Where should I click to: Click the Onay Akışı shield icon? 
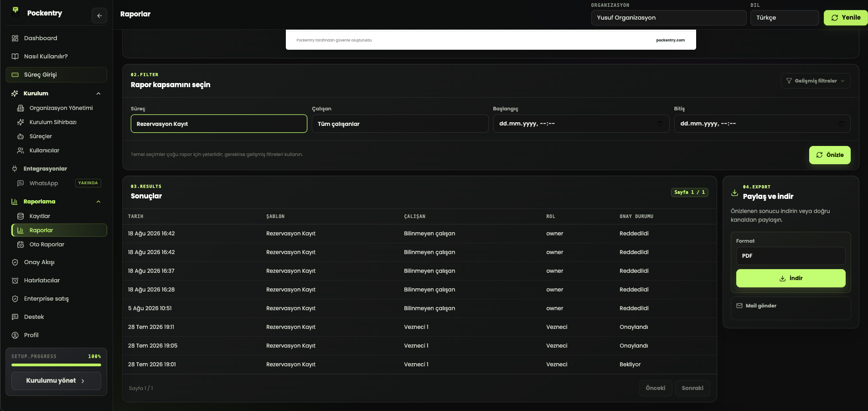click(x=15, y=262)
